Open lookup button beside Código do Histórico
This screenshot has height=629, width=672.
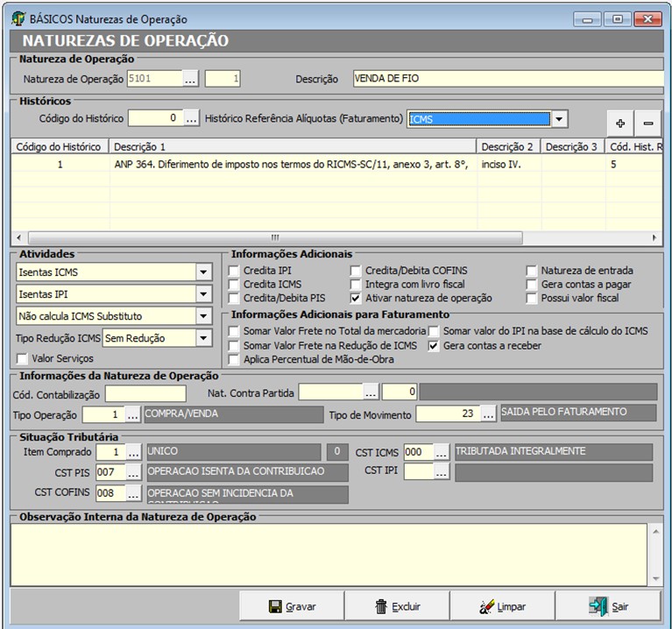coord(192,118)
